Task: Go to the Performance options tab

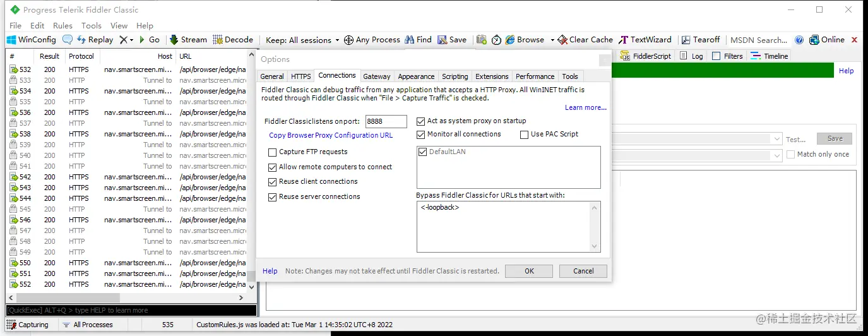Action: click(x=535, y=76)
